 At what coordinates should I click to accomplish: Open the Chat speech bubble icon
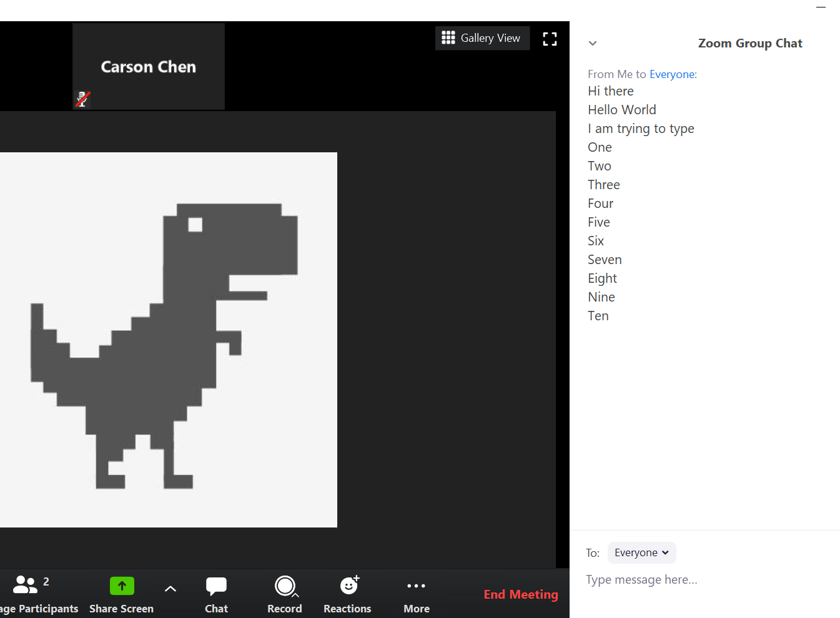click(216, 586)
